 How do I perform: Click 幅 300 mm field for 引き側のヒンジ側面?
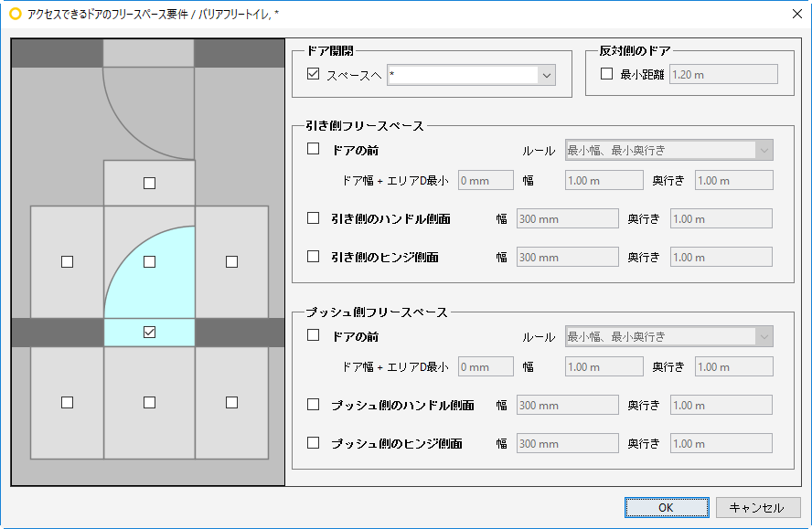coord(567,258)
